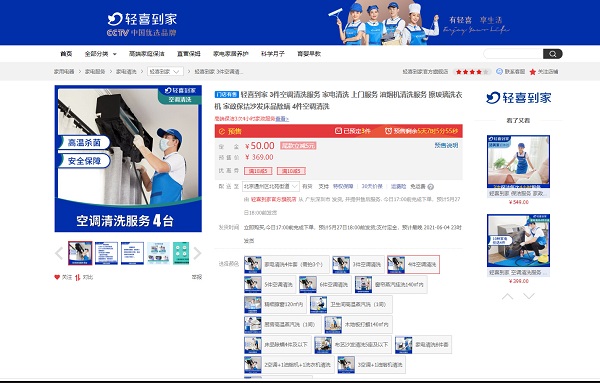Select the 精细擦窗120㎡内 option

click(275, 305)
